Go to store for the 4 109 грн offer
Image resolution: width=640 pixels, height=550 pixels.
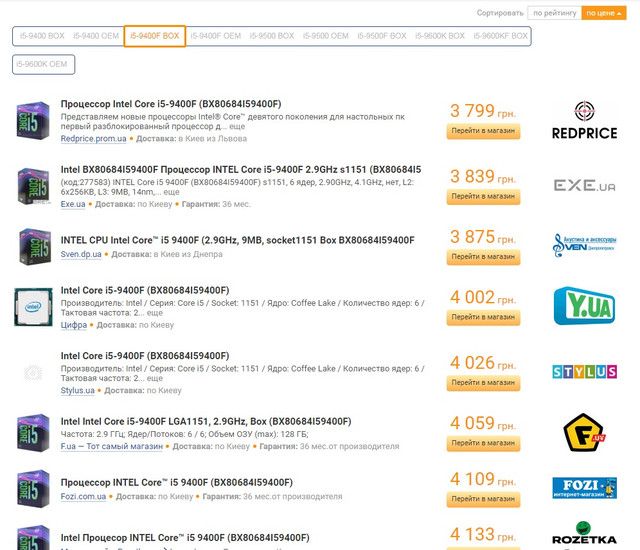coord(483,499)
